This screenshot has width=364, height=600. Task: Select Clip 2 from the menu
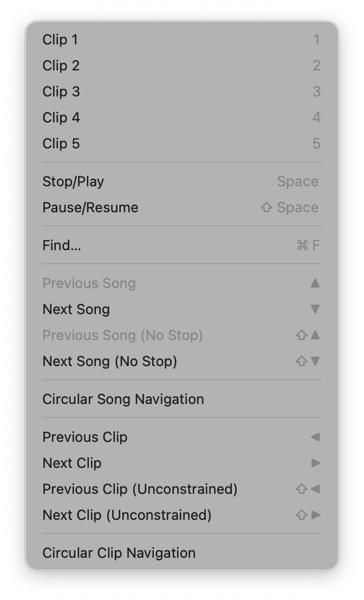(61, 66)
